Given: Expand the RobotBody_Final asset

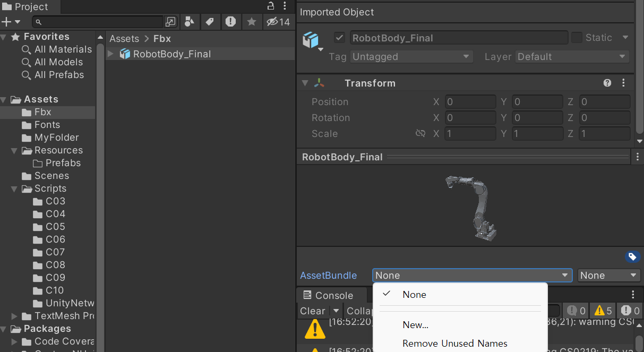Looking at the screenshot, I should tap(111, 54).
